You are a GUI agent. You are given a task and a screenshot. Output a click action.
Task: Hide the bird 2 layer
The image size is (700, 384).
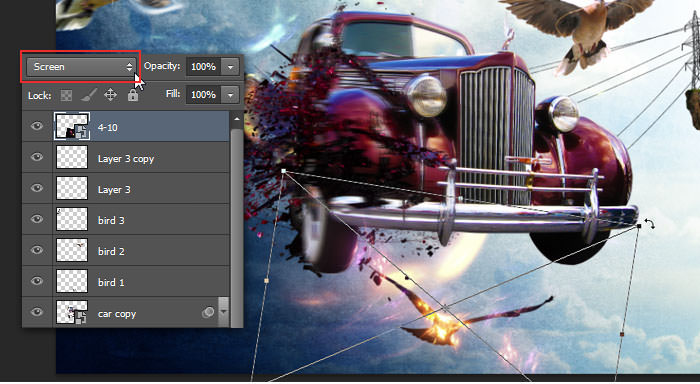point(37,250)
